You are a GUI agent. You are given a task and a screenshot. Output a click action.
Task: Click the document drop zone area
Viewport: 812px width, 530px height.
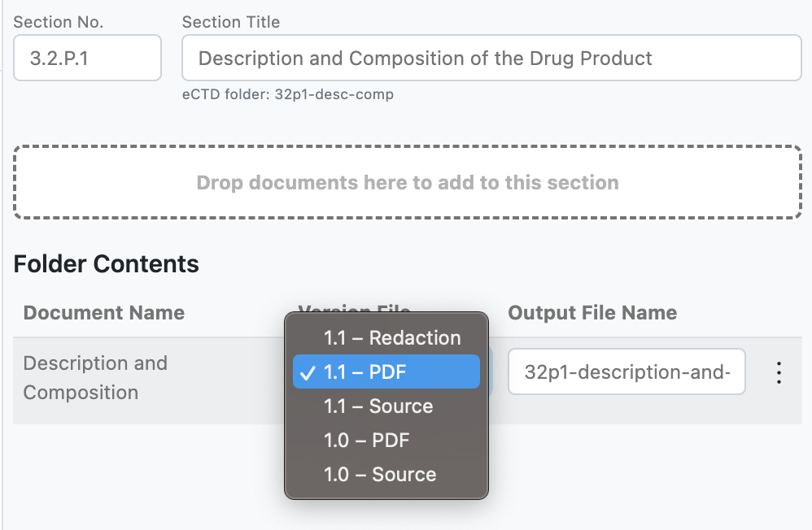point(408,182)
